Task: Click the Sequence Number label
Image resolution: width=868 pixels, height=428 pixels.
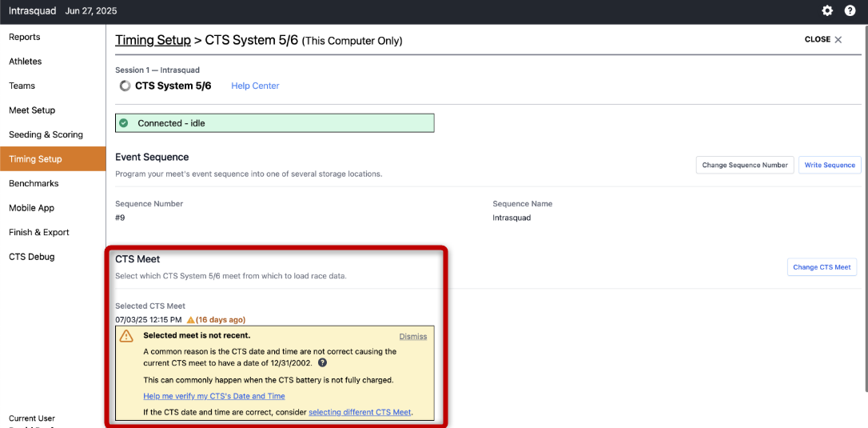Action: click(x=149, y=203)
